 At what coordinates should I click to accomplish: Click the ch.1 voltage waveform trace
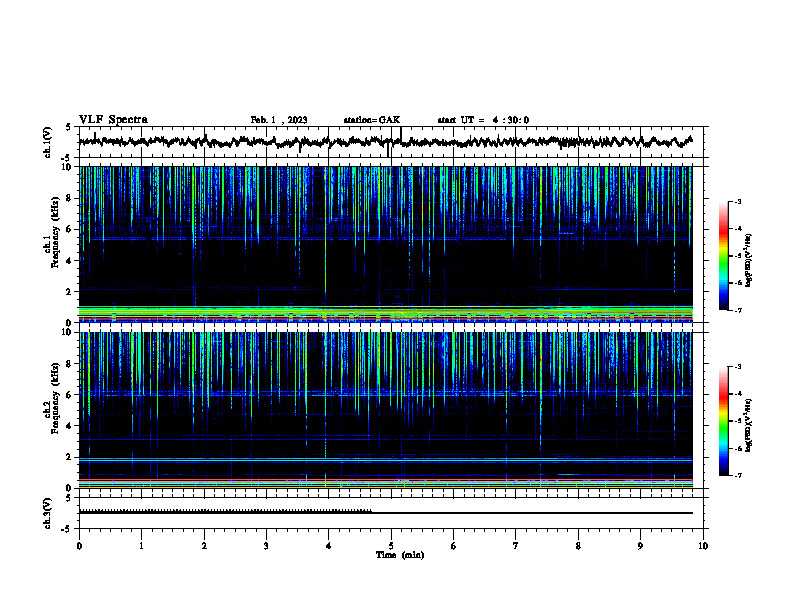(x=385, y=142)
